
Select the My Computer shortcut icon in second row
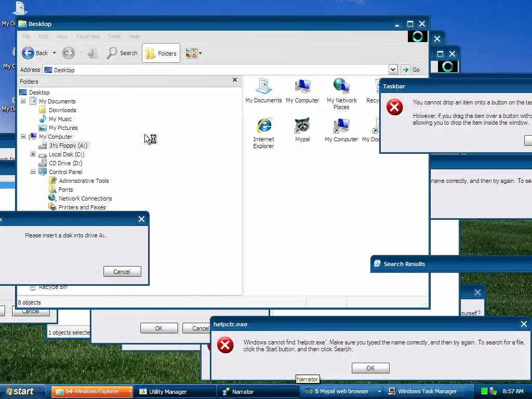pyautogui.click(x=341, y=129)
